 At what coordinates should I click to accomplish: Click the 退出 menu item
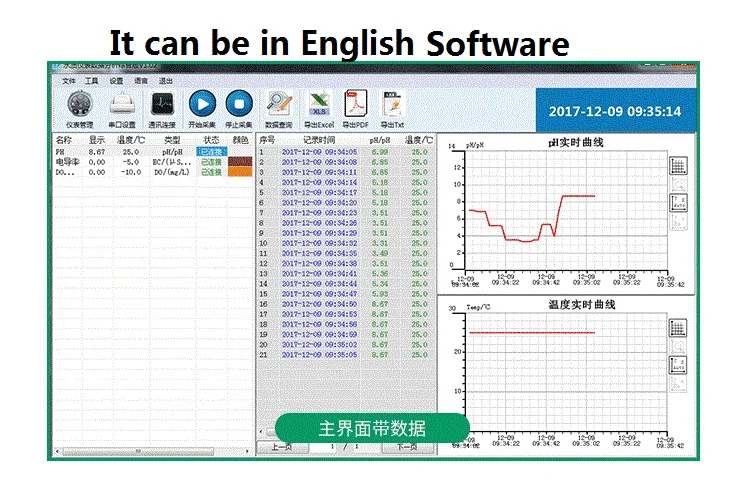point(165,81)
